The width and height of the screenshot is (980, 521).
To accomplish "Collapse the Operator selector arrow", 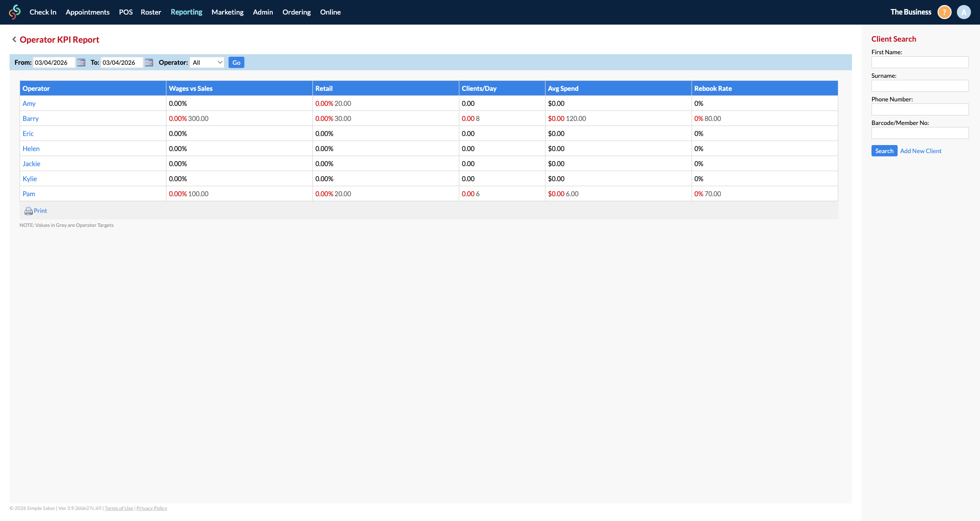I will [220, 62].
